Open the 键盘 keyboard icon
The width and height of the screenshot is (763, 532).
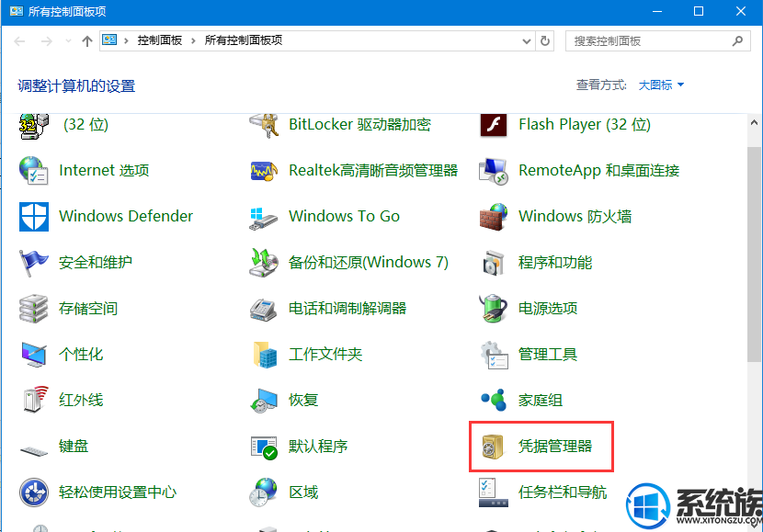click(x=34, y=451)
